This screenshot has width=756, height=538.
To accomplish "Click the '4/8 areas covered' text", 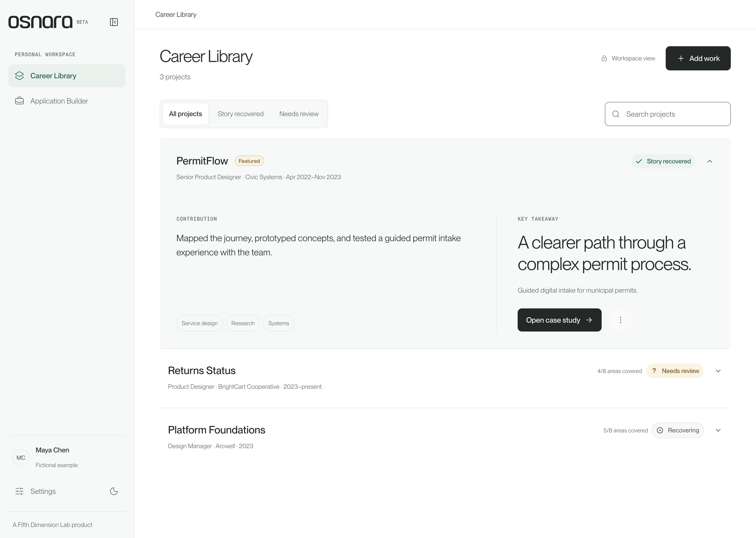I will coord(619,371).
